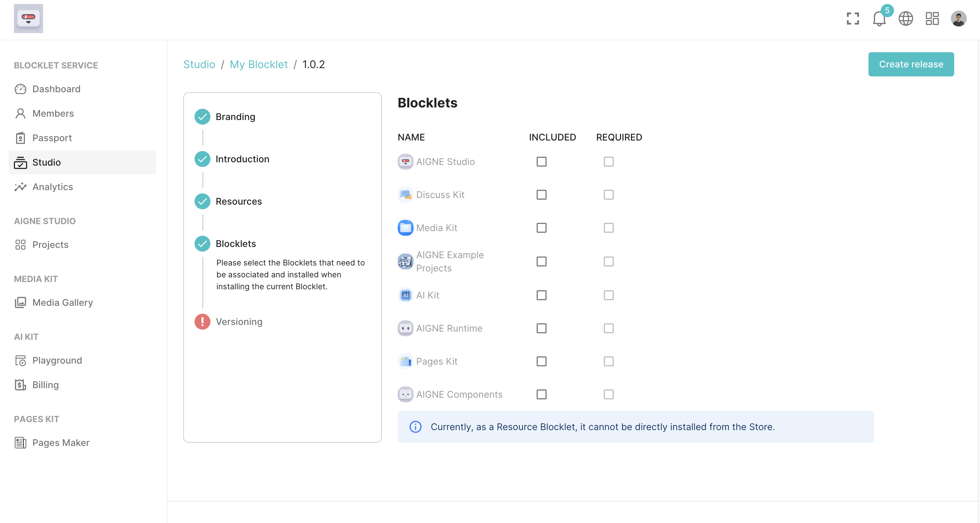Click the Media Kit blocklet icon
This screenshot has height=523, width=980.
coord(405,228)
